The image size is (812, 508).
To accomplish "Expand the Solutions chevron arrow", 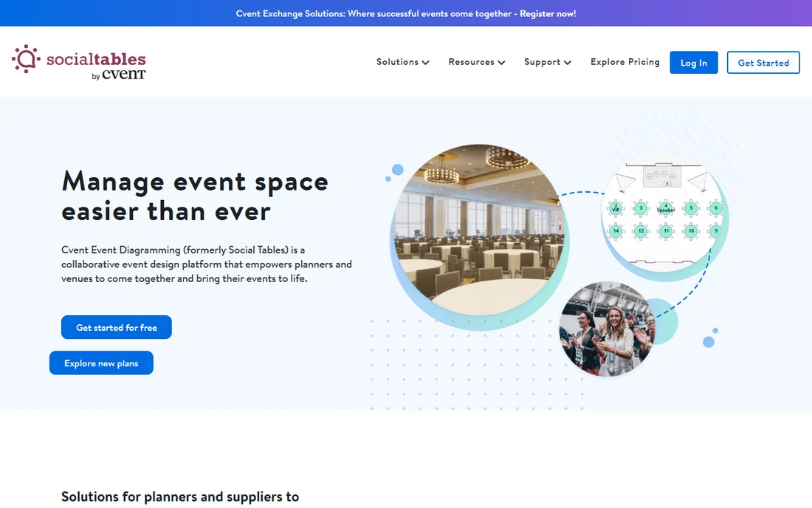I will 425,63.
